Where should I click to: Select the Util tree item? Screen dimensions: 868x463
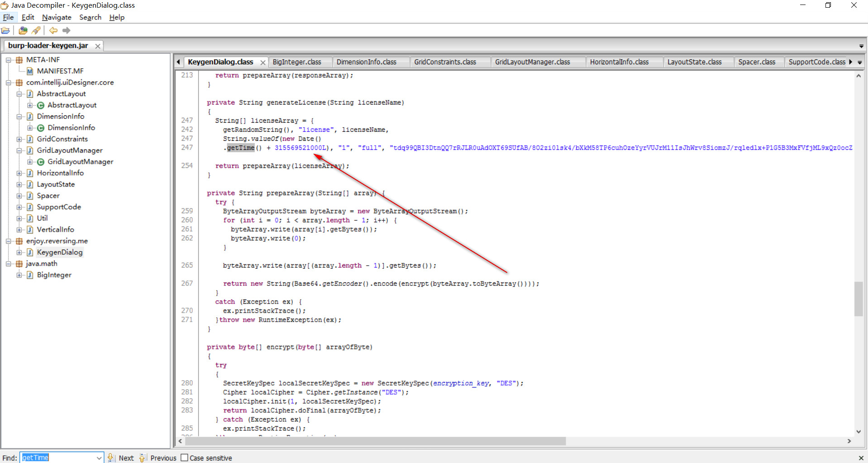tap(42, 218)
